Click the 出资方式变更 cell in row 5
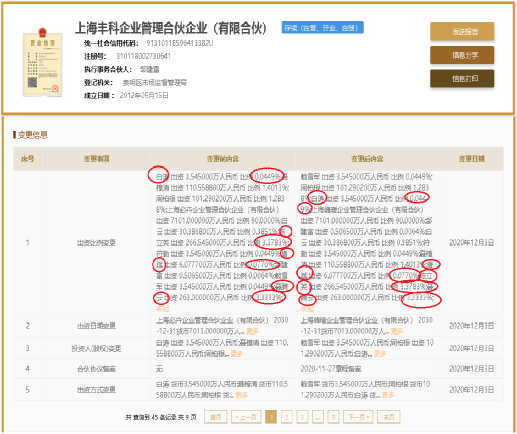 click(96, 390)
